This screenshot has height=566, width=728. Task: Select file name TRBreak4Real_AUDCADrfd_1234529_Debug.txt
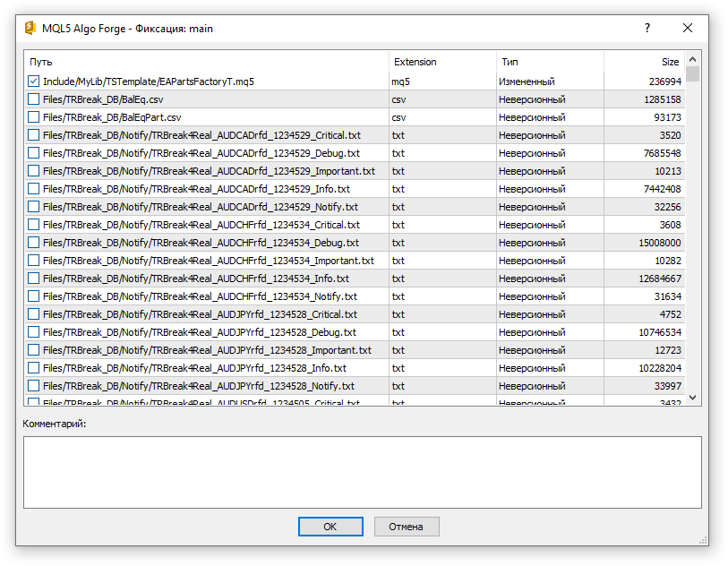255,153
